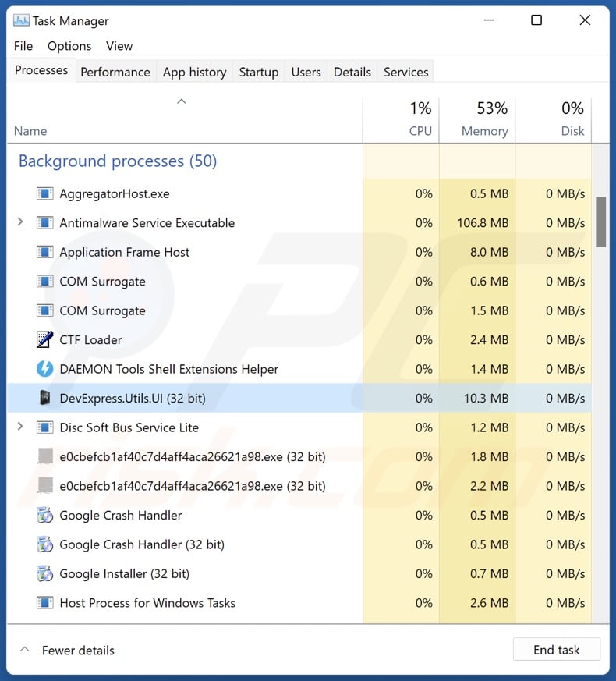Switch to the Startup tab
This screenshot has width=616, height=681.
pyautogui.click(x=259, y=72)
